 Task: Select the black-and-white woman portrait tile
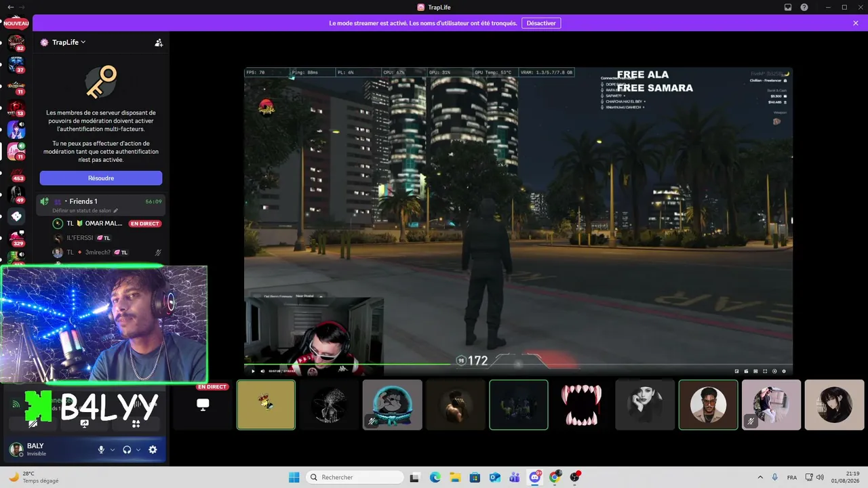coord(645,405)
